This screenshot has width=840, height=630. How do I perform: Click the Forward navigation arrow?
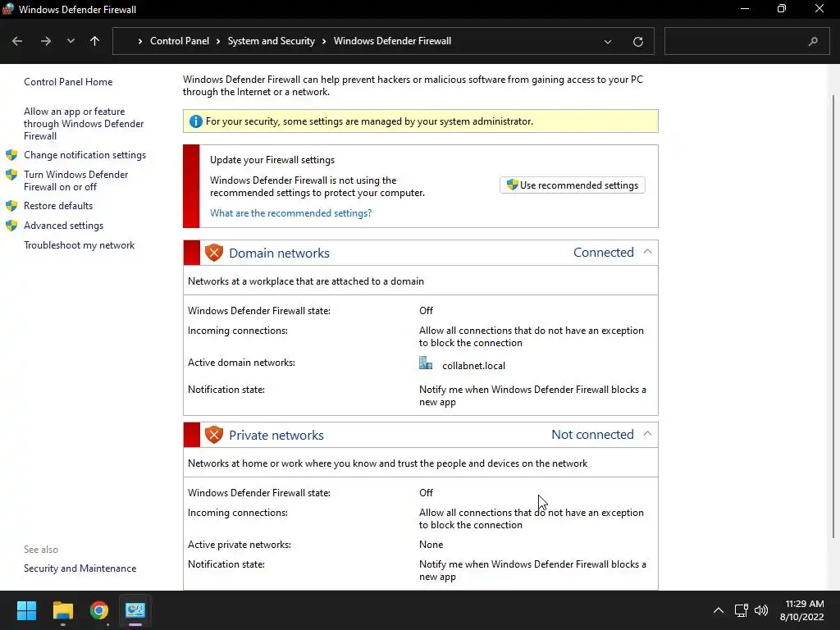[x=46, y=41]
